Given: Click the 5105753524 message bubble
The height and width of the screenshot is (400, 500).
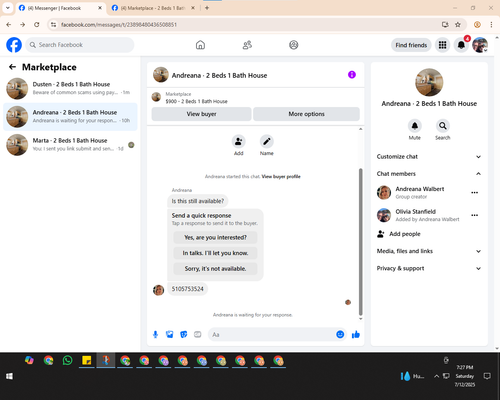Looking at the screenshot, I should pyautogui.click(x=187, y=289).
